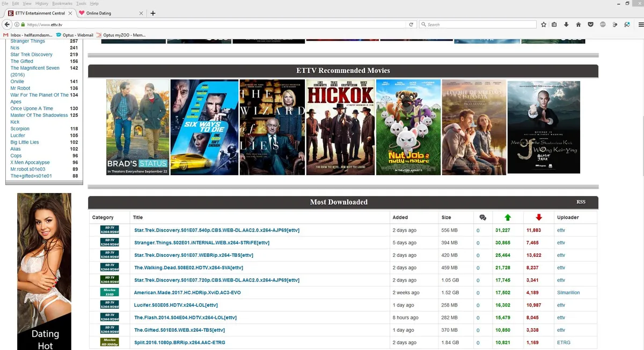The image size is (644, 350).
Task: Click the RSS link in Most Downloaded header
Action: (581, 202)
